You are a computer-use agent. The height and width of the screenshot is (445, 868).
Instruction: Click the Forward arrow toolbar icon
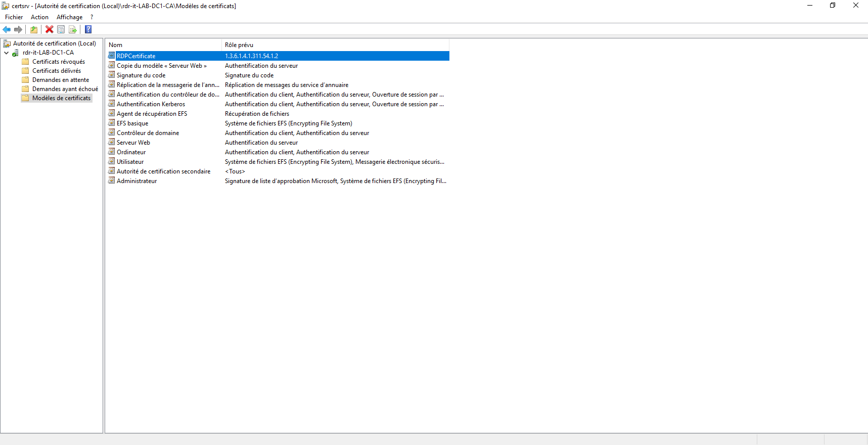(x=18, y=29)
